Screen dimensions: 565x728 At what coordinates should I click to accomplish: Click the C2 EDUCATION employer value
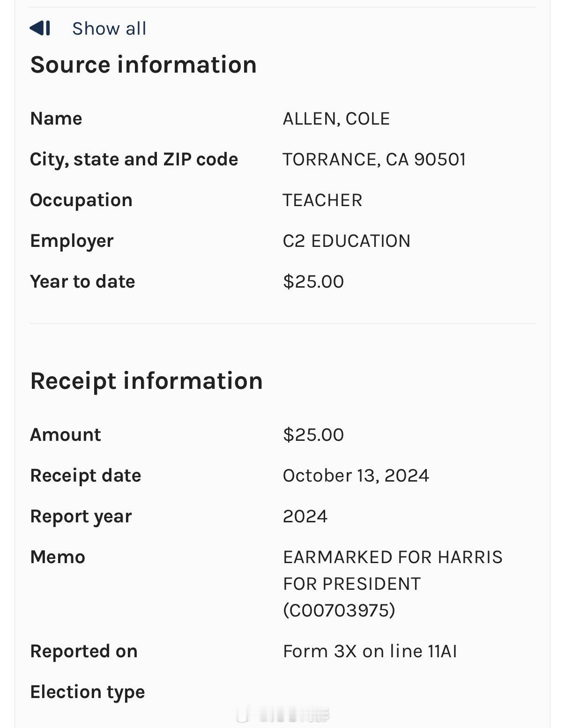[346, 241]
